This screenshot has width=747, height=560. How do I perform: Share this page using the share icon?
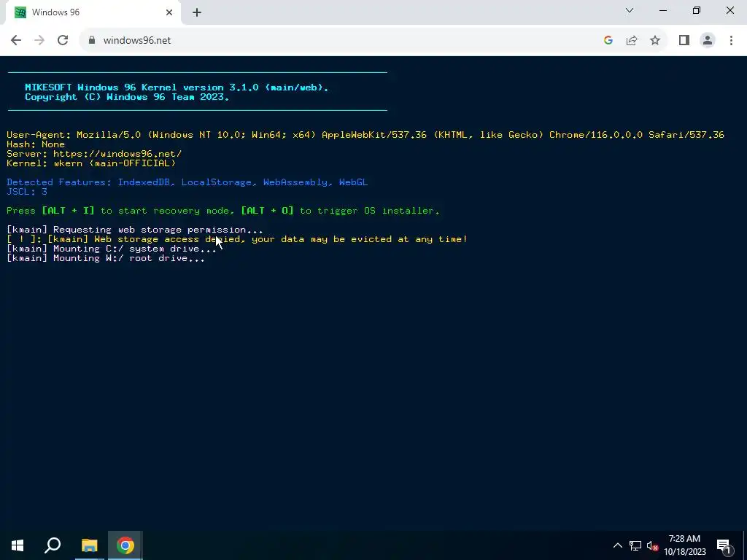coord(632,41)
